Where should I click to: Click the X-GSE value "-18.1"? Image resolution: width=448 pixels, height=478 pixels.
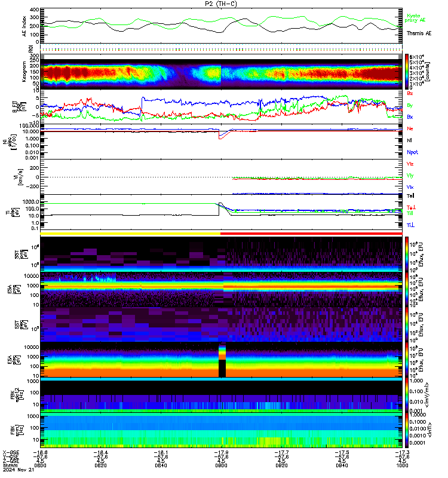(x=161, y=452)
